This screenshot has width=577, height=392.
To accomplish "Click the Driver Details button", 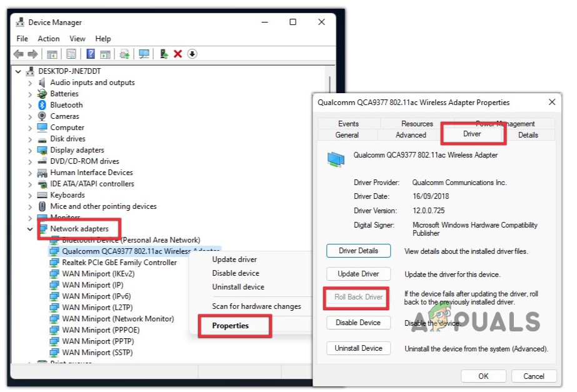I will click(x=358, y=249).
